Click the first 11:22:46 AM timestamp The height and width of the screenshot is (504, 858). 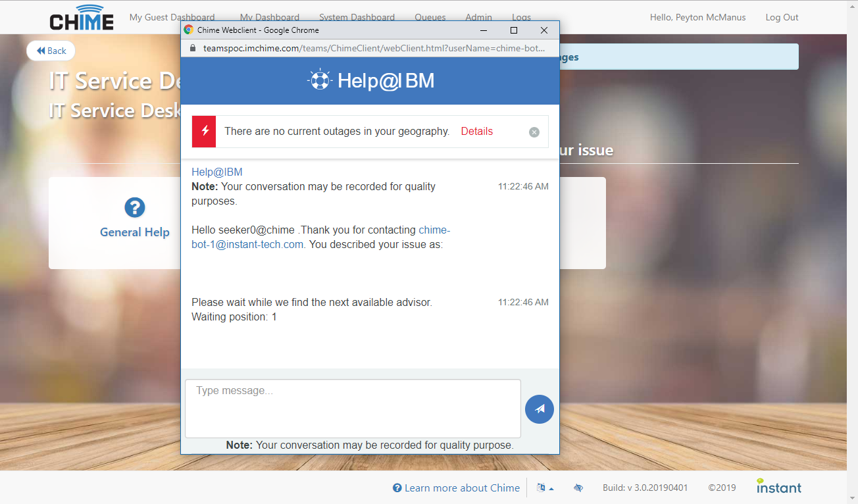pyautogui.click(x=523, y=186)
